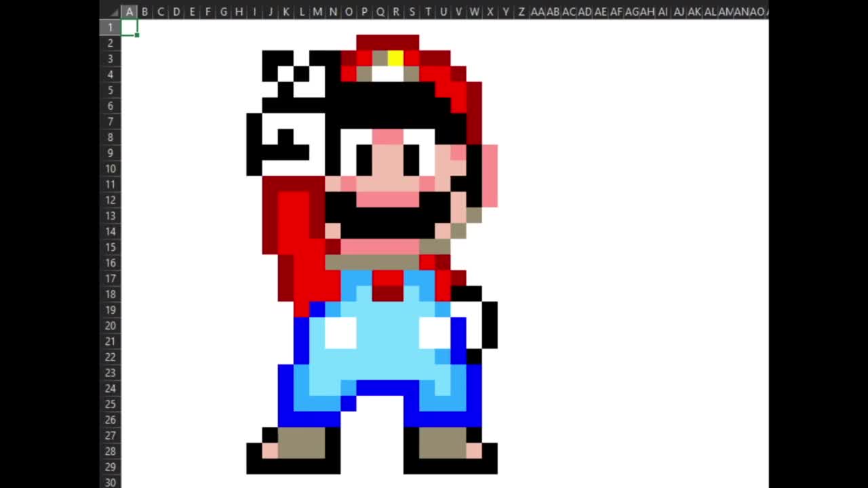
Task: Select column AN header
Action: click(x=741, y=12)
